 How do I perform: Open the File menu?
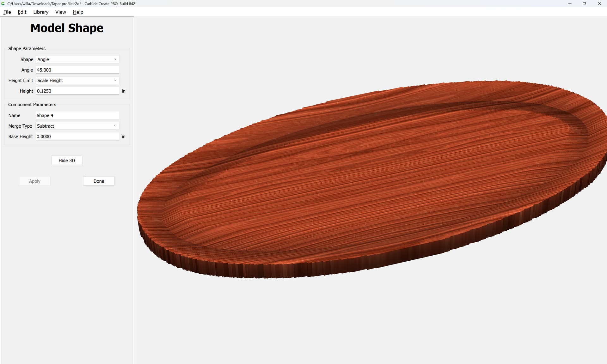click(x=7, y=12)
